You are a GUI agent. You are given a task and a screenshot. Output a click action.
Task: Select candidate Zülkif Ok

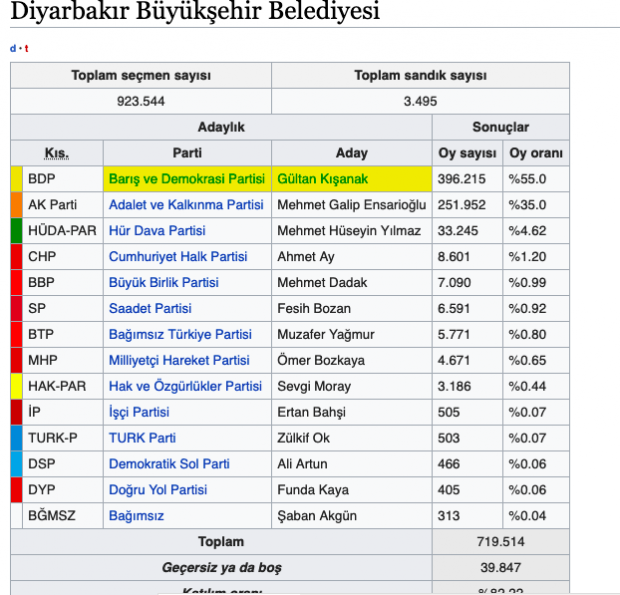[303, 438]
